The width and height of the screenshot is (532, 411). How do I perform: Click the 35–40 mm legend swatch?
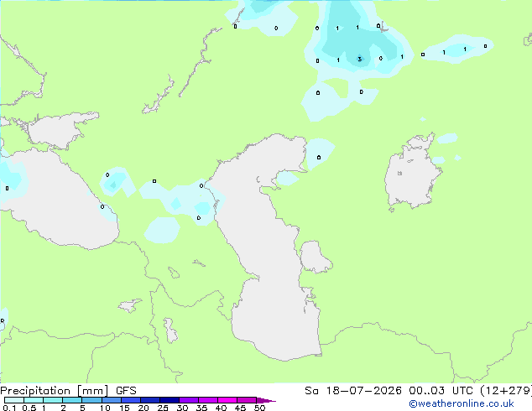[207, 400]
